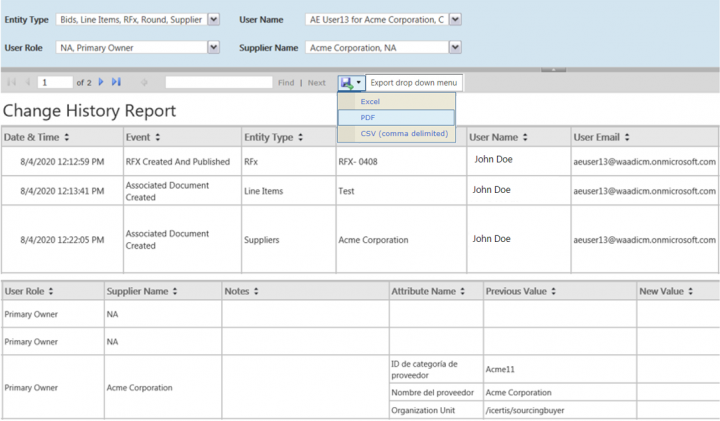
Task: Click the previous page arrow
Action: (x=27, y=82)
